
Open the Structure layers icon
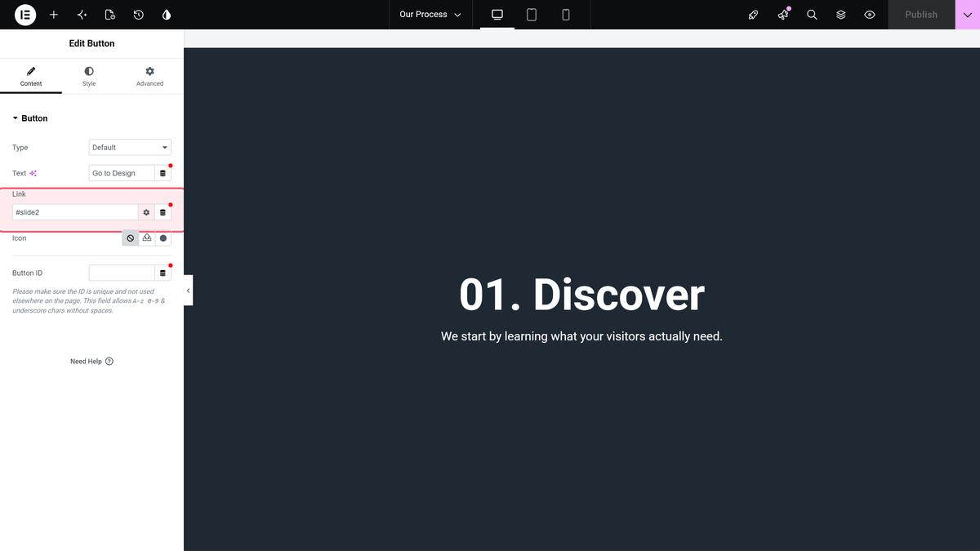841,15
